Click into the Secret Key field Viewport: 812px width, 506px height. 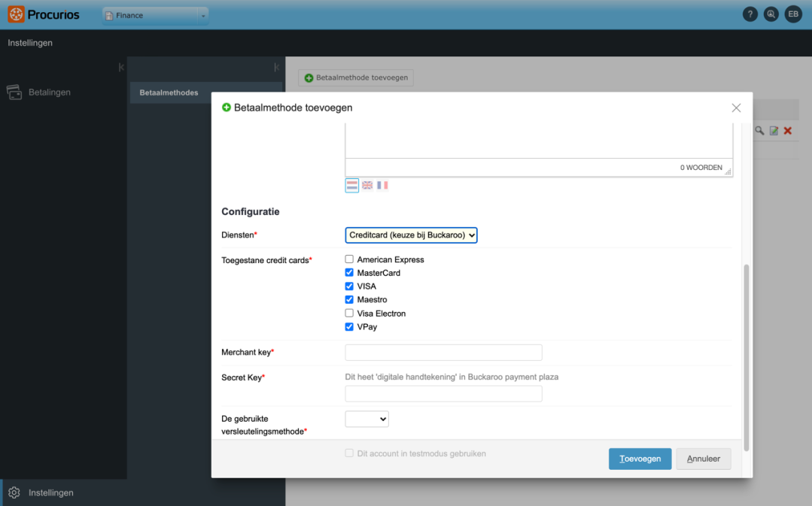(x=444, y=394)
